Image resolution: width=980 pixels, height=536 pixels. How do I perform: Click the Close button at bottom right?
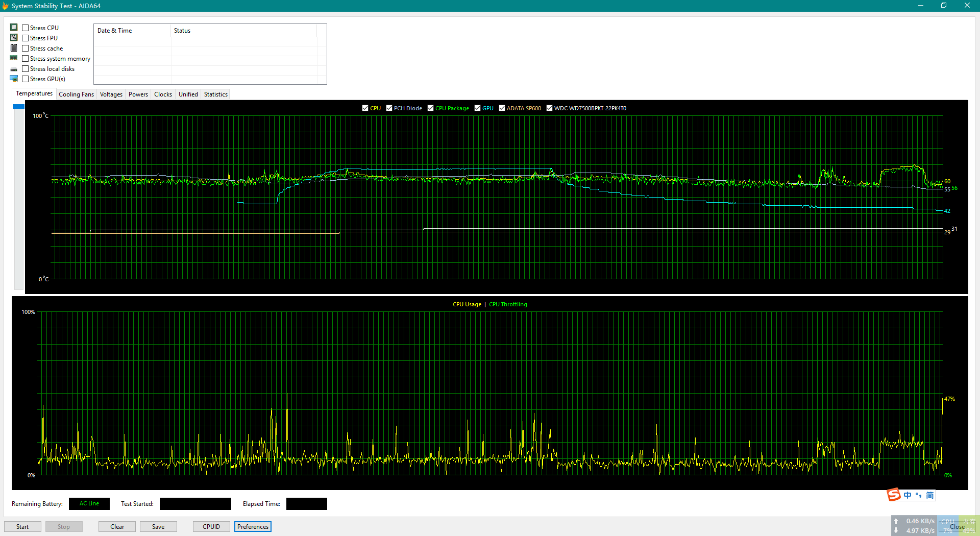tap(957, 527)
